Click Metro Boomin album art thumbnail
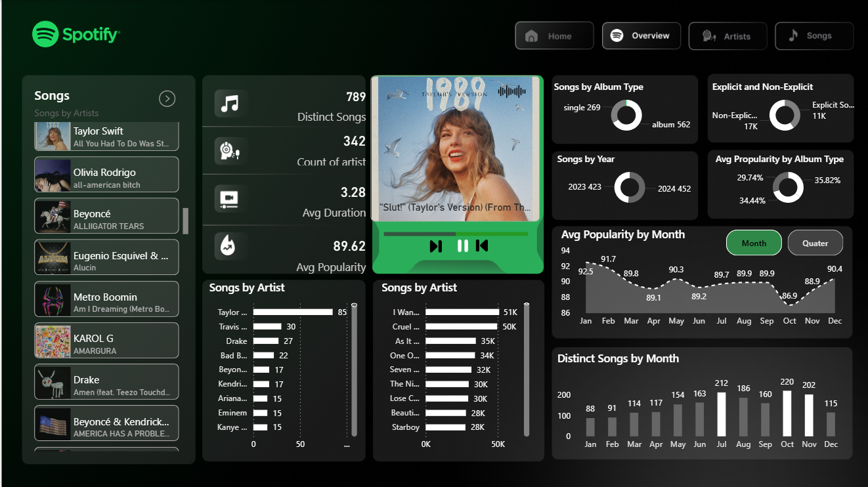This screenshot has height=487, width=868. click(53, 299)
